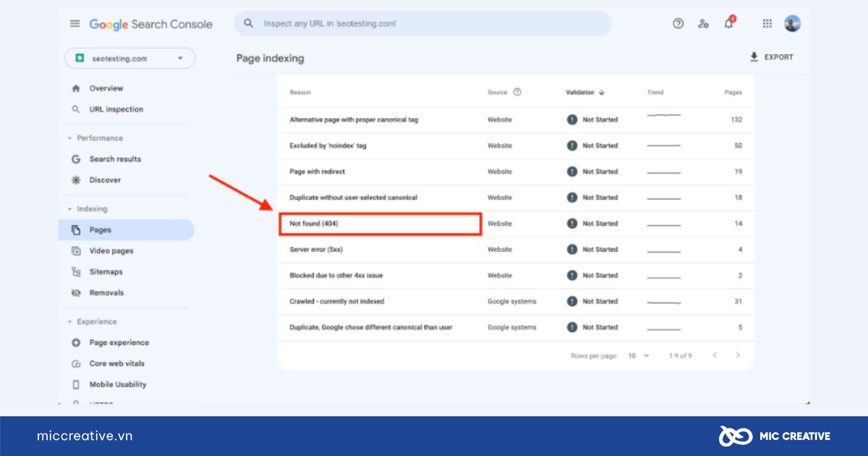Viewport: 868px width, 456px height.
Task: Collapse the Indexing sidebar section
Action: pos(87,209)
